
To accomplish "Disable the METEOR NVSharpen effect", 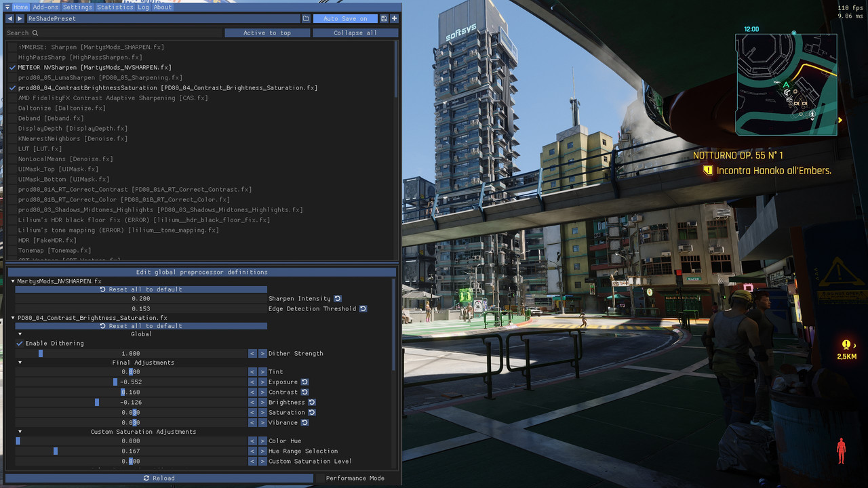I will point(12,68).
